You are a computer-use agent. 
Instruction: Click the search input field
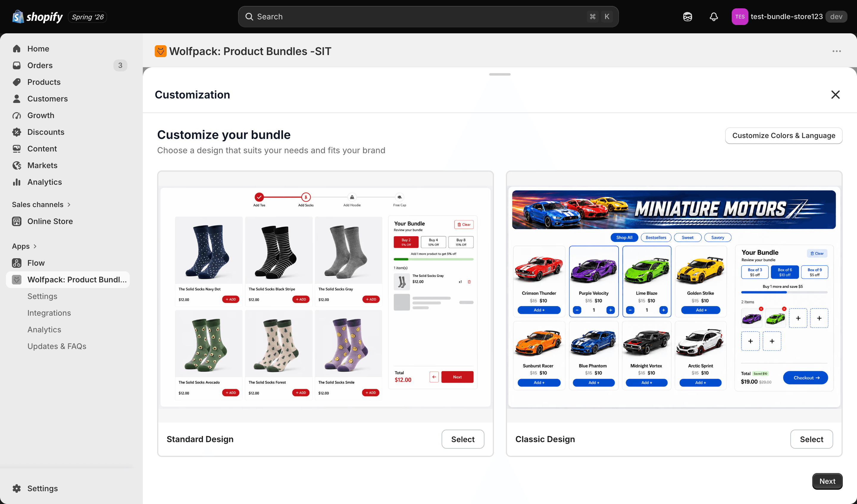(x=428, y=17)
